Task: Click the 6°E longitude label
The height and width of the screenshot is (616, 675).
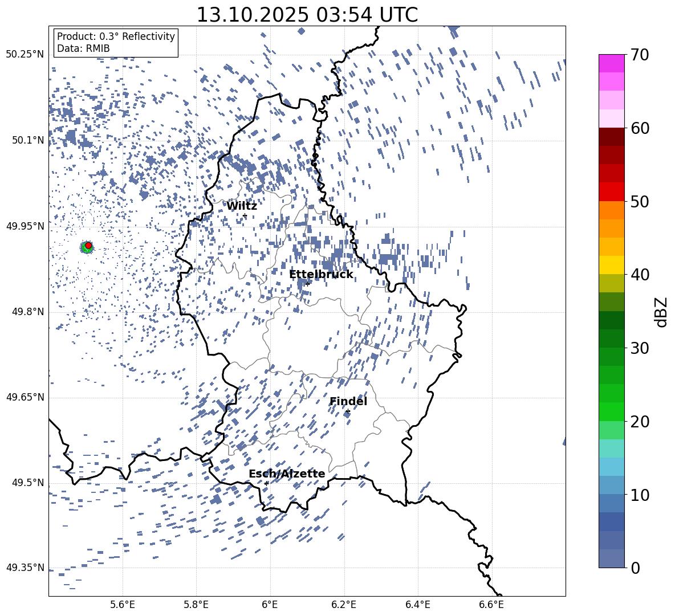Action: pyautogui.click(x=270, y=605)
